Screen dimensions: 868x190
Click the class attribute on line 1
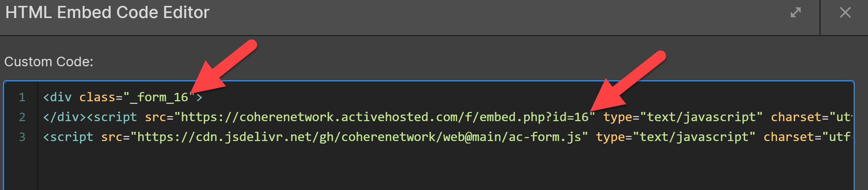pos(97,97)
